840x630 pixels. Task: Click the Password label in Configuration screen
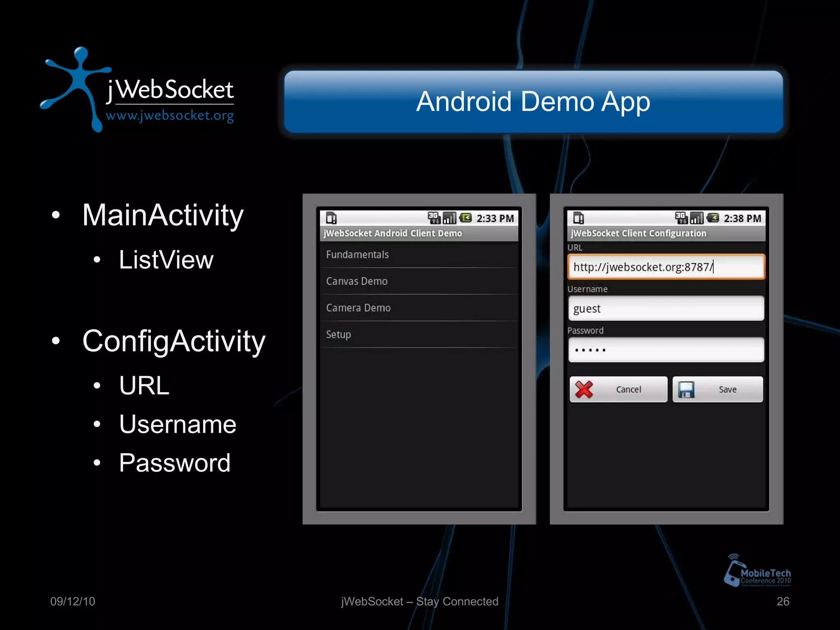click(585, 331)
